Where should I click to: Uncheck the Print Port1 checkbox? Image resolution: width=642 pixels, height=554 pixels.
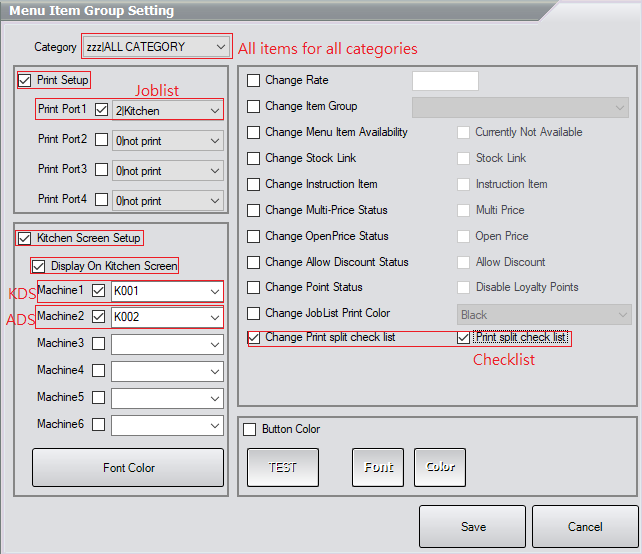(102, 110)
